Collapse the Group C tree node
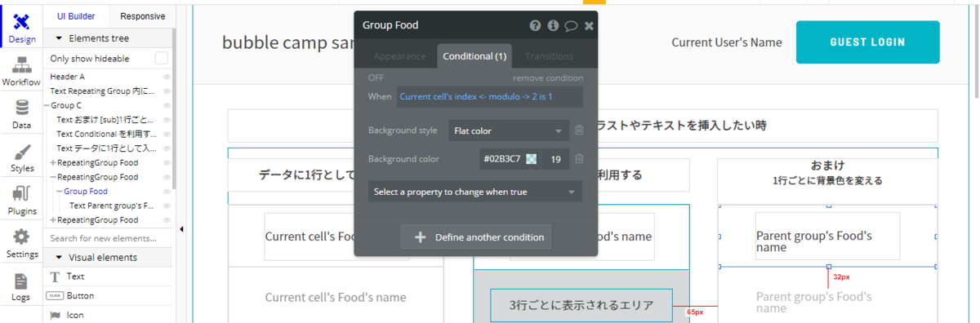 [47, 105]
